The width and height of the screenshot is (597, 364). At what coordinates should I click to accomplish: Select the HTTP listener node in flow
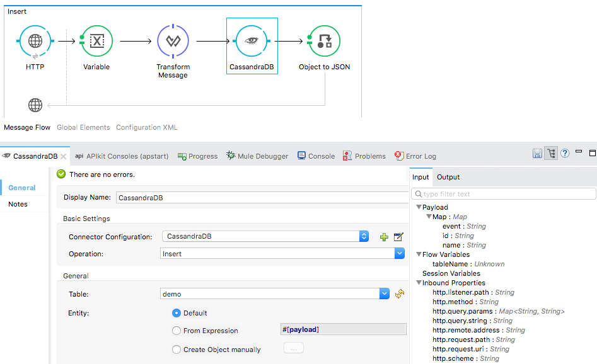pyautogui.click(x=35, y=42)
